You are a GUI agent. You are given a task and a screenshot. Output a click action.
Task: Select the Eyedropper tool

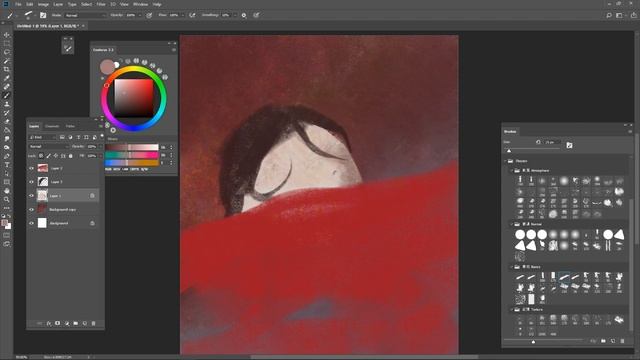tap(7, 78)
